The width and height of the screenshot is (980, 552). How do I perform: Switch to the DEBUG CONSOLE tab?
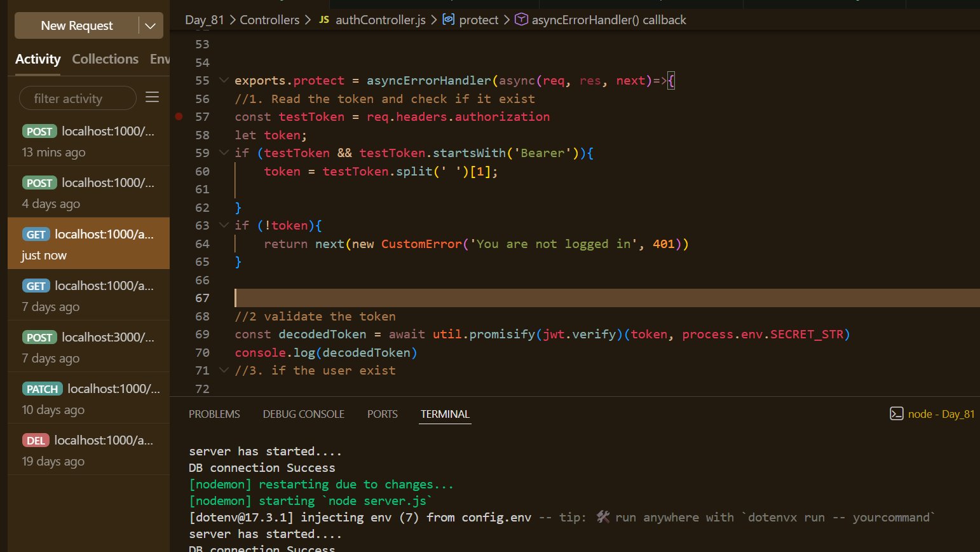point(303,414)
